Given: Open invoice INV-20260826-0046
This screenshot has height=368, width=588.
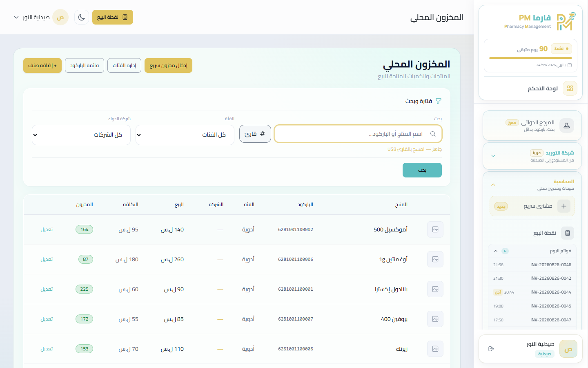Looking at the screenshot, I should (532, 265).
